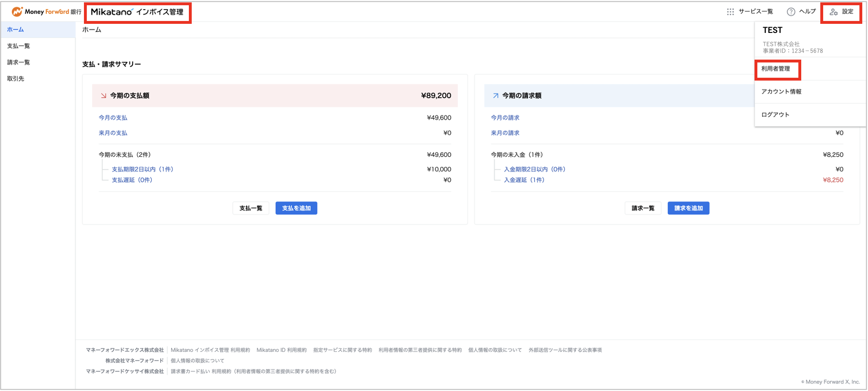Viewport: 868px width, 391px height.
Task: Open 取引先 in the sidebar
Action: click(38, 79)
